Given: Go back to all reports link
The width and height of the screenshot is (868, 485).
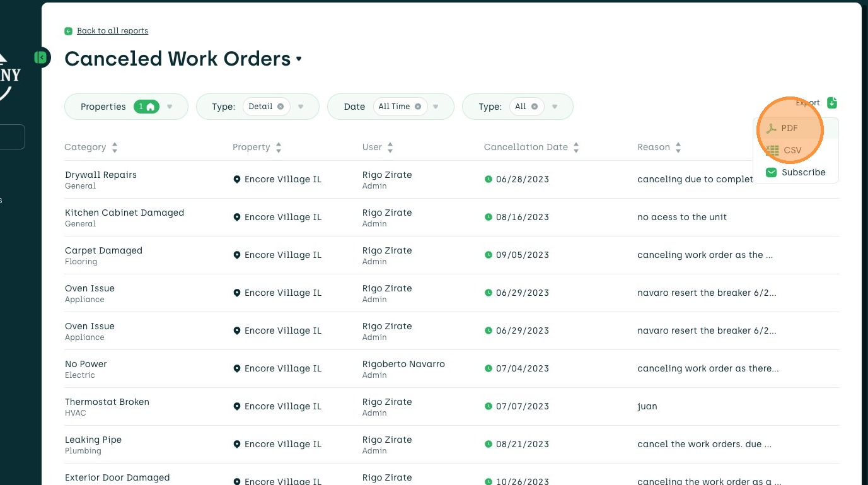Looking at the screenshot, I should 113,31.
